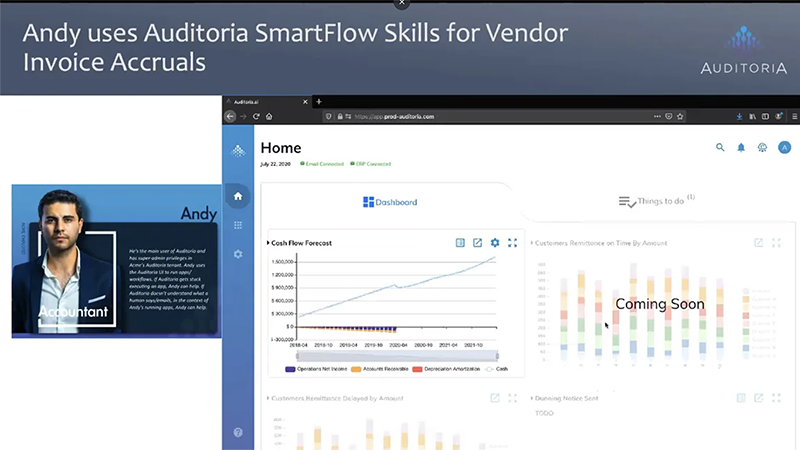Click the search magnifier icon on Home
Image resolution: width=800 pixels, height=450 pixels.
(720, 147)
